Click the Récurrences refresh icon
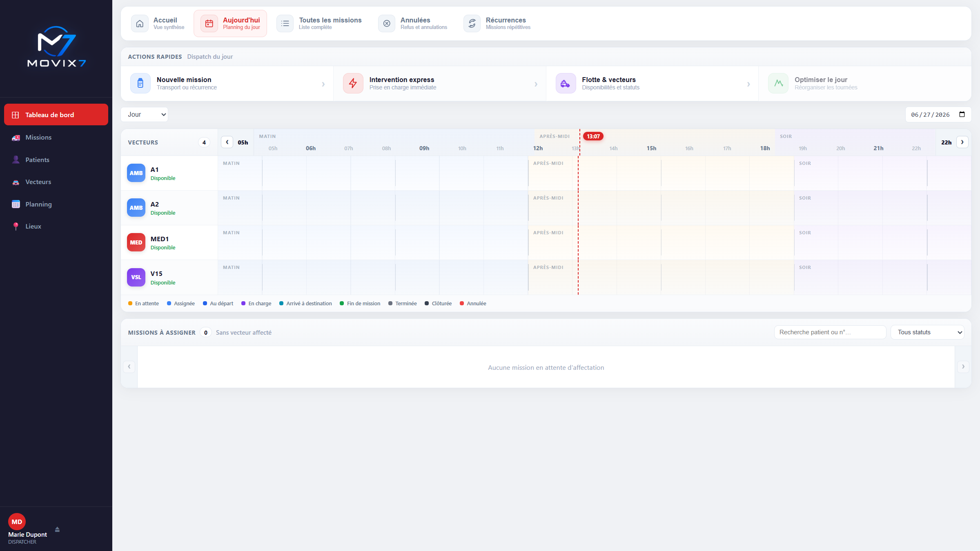 click(x=472, y=24)
